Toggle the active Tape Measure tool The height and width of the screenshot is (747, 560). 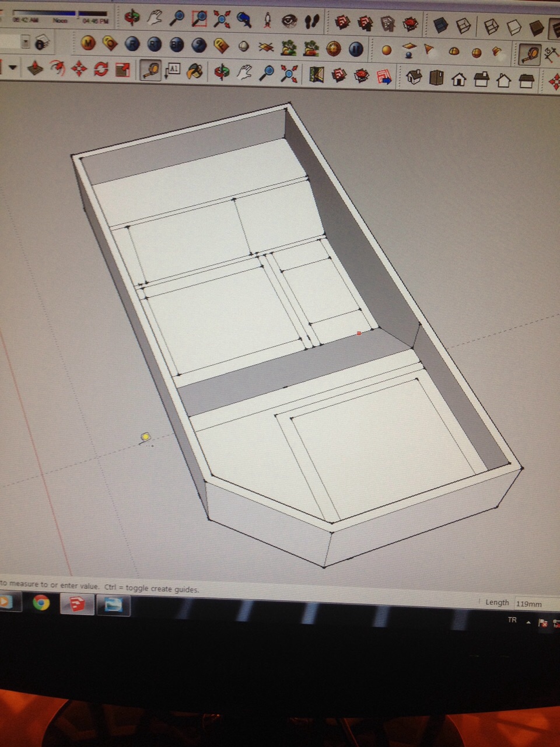[x=151, y=71]
